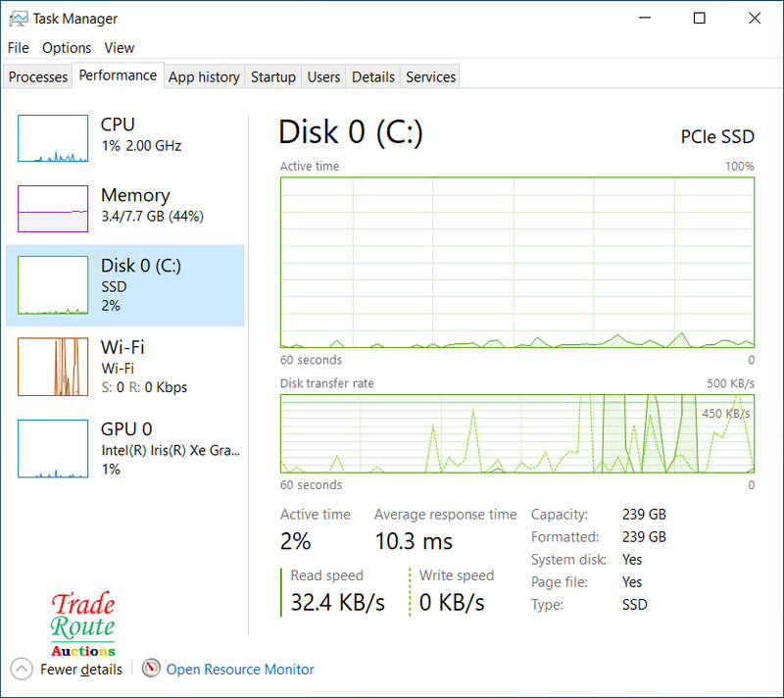
Task: Click the Open Resource Monitor link
Action: click(x=240, y=670)
